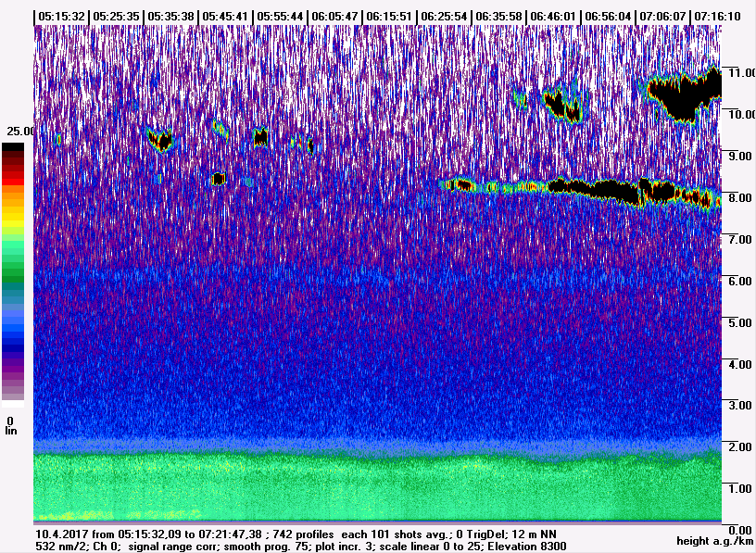This screenshot has height=553, width=756.
Task: Click the 'lin' scale type label
Action: coord(11,431)
